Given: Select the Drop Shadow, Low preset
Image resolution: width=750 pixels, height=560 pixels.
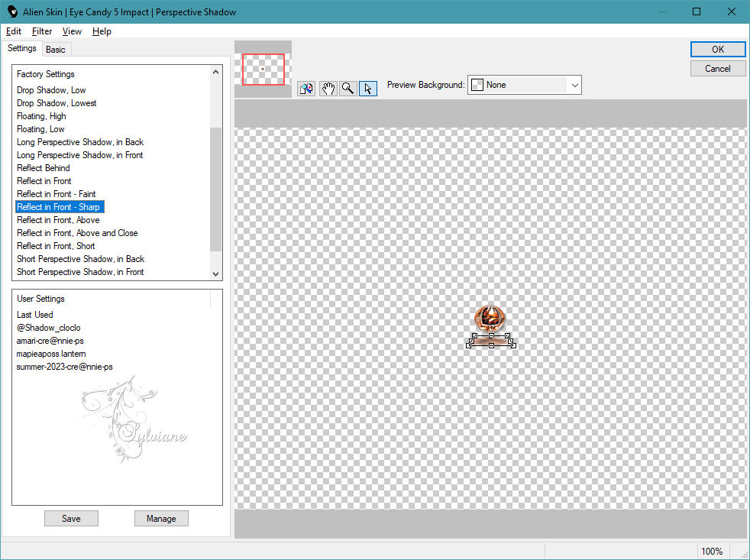Looking at the screenshot, I should (x=51, y=90).
